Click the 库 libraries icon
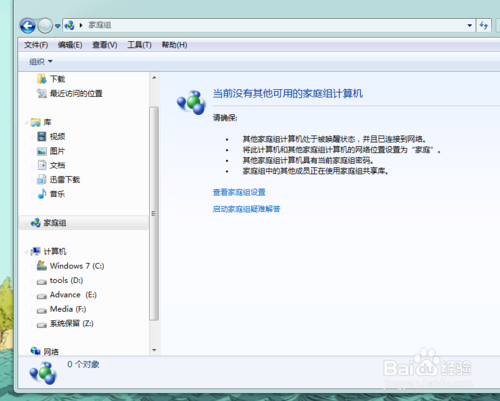Image resolution: width=500 pixels, height=401 pixels. (x=35, y=122)
